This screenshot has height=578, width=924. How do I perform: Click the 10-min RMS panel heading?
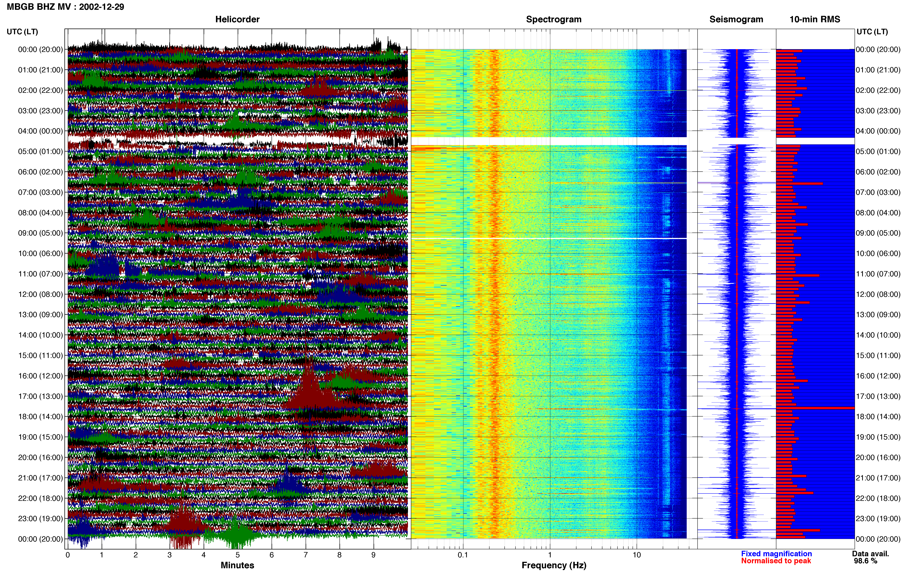point(815,20)
